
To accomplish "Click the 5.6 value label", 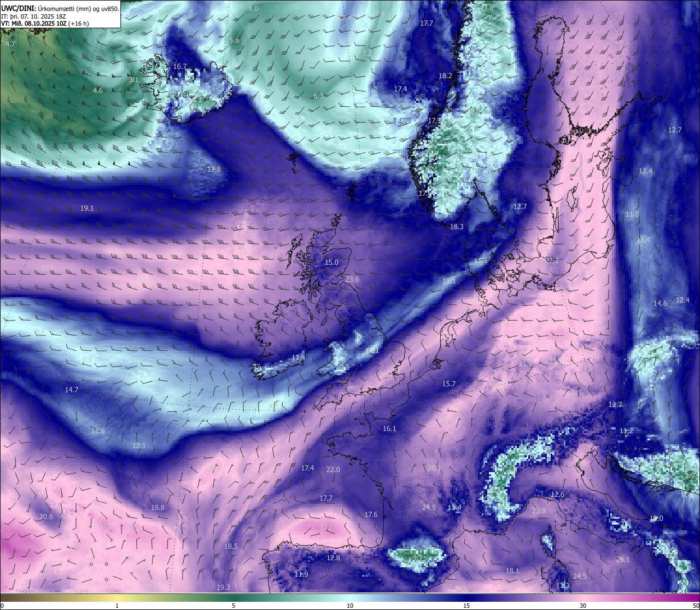I will pos(234,40).
